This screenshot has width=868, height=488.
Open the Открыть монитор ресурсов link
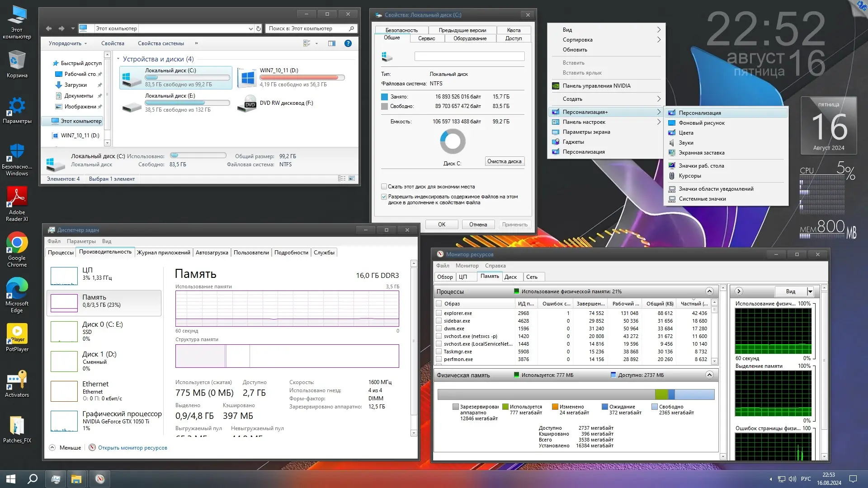[x=132, y=448]
